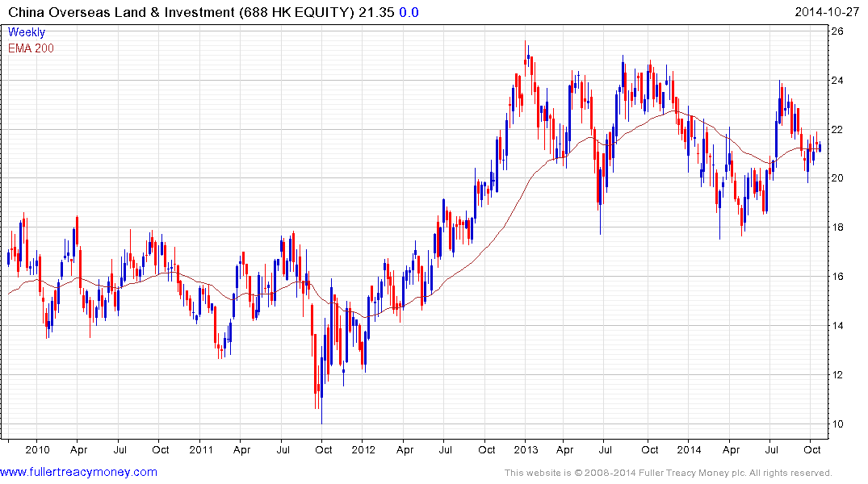Click the '2012' x-axis label

[363, 449]
